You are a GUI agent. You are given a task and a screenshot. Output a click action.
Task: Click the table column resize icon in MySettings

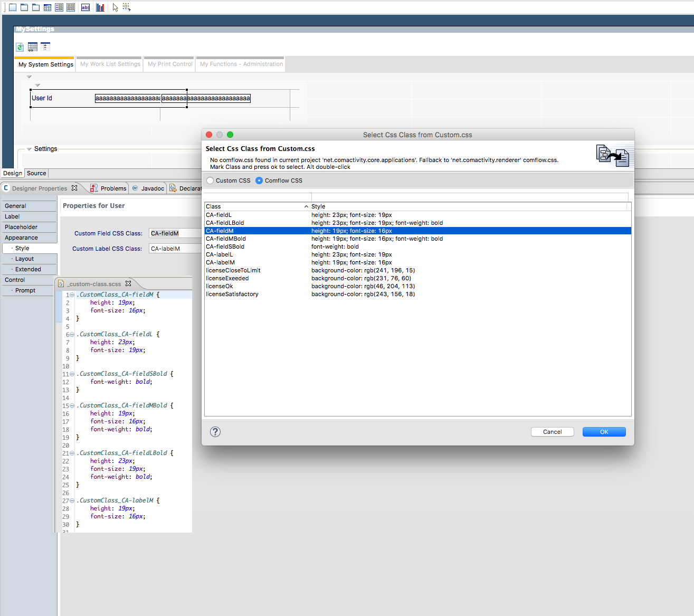tap(33, 47)
